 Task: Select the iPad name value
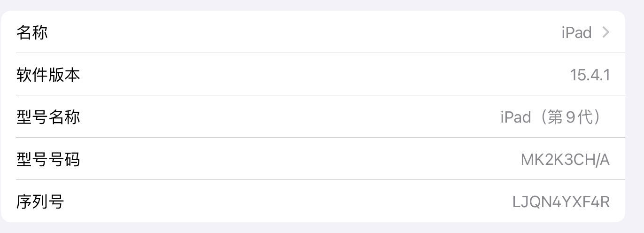click(x=576, y=32)
